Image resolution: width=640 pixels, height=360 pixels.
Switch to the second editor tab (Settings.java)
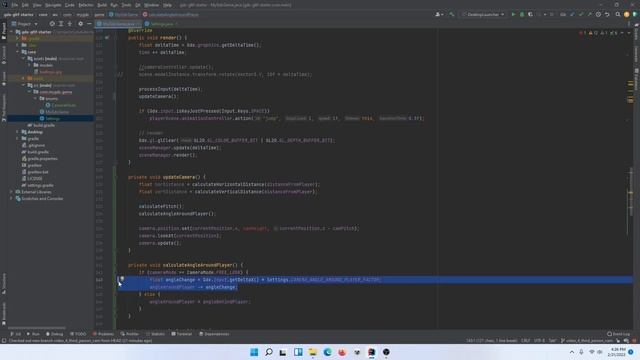tap(161, 24)
